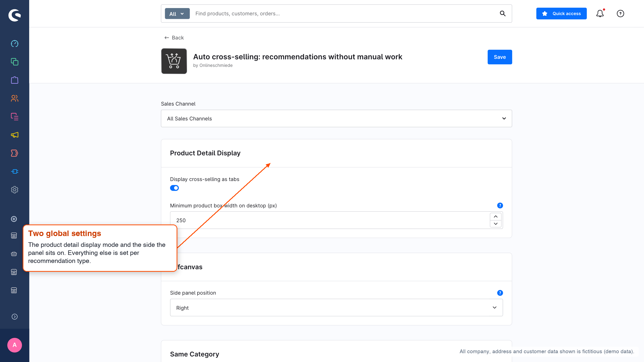Show help tooltip for minimum product box width

pos(500,206)
